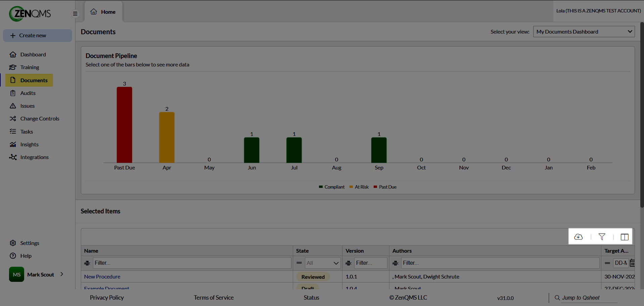Select the red Past Due bar
This screenshot has height=306, width=644.
tap(124, 125)
